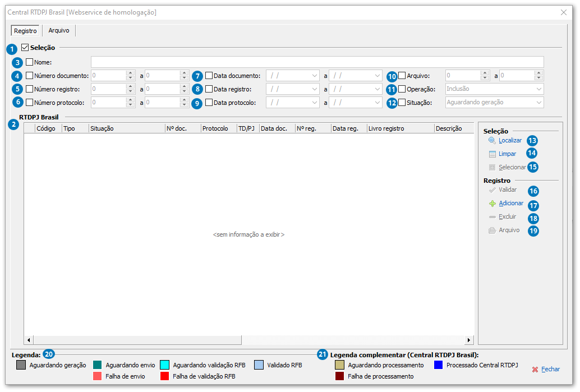Click the Selecionar link
This screenshot has width=580, height=392.
click(x=512, y=167)
